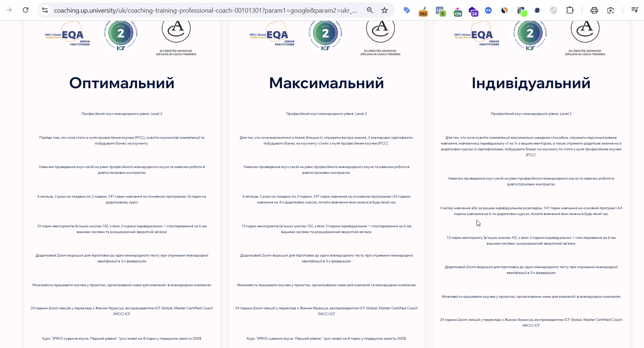Open the blue tag extension icon
Viewport: 644px width, 348px height.
pyautogui.click(x=407, y=10)
